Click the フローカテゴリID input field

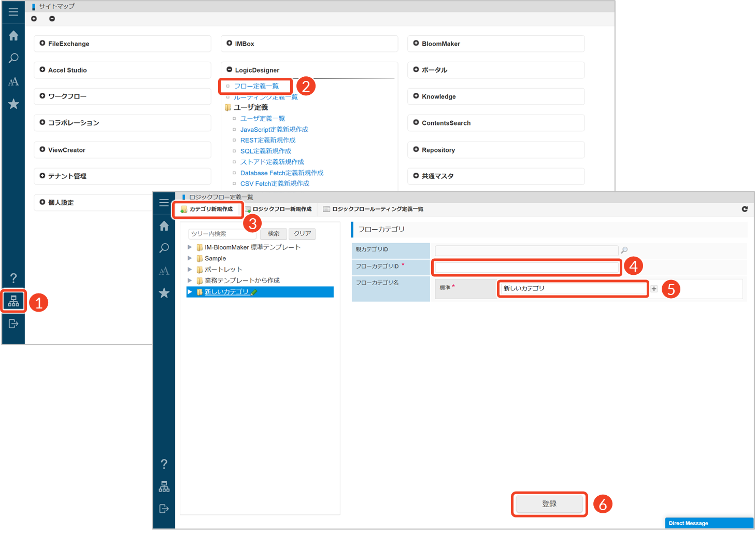click(526, 267)
